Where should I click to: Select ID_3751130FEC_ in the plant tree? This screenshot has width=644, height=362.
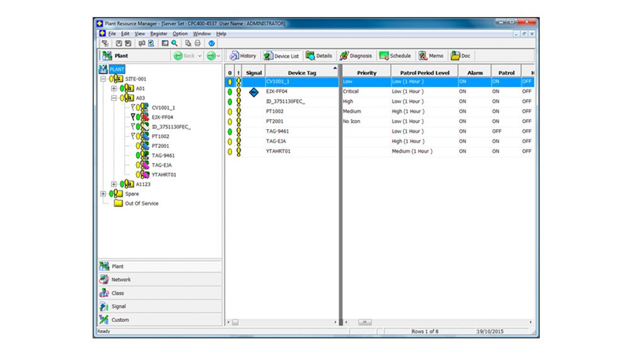[x=171, y=127]
